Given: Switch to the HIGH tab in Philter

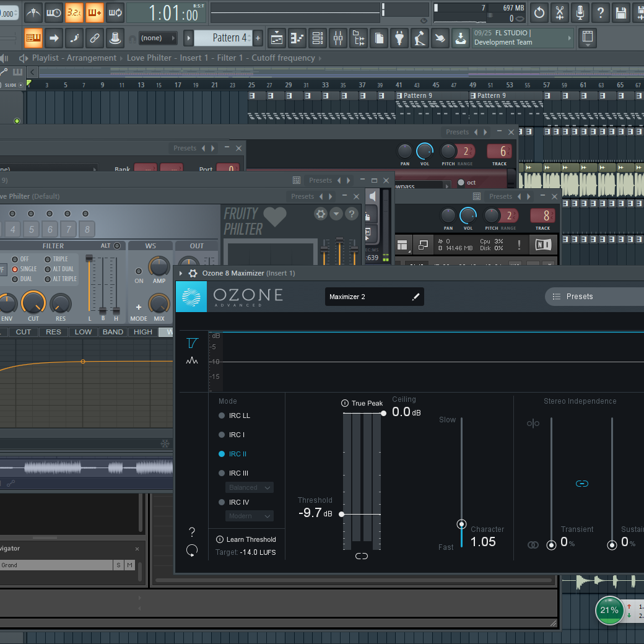Looking at the screenshot, I should pos(143,332).
